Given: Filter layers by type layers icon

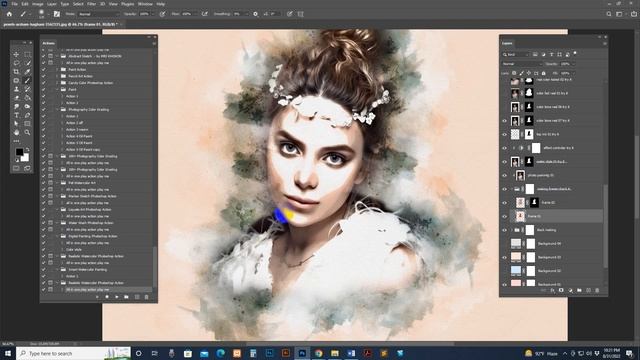Looking at the screenshot, I should click(551, 54).
